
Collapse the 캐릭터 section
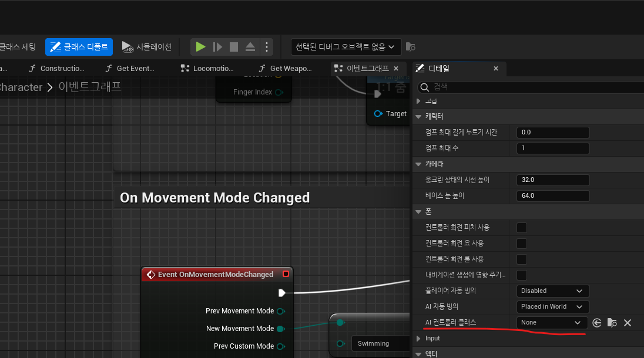coord(418,116)
